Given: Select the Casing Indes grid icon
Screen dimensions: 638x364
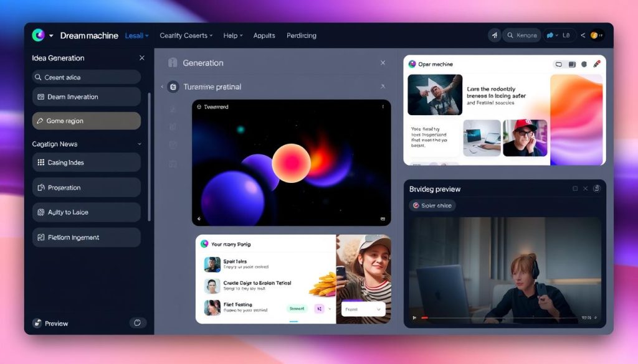Looking at the screenshot, I should point(41,162).
